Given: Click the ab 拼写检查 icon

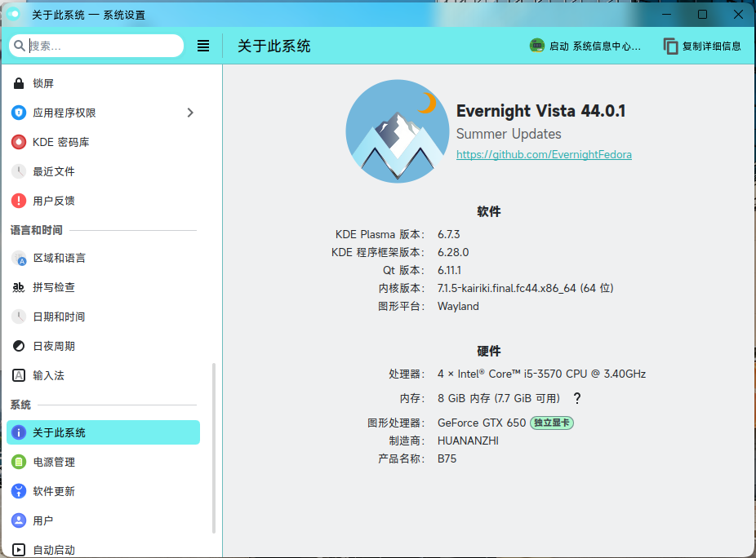Looking at the screenshot, I should (x=19, y=288).
